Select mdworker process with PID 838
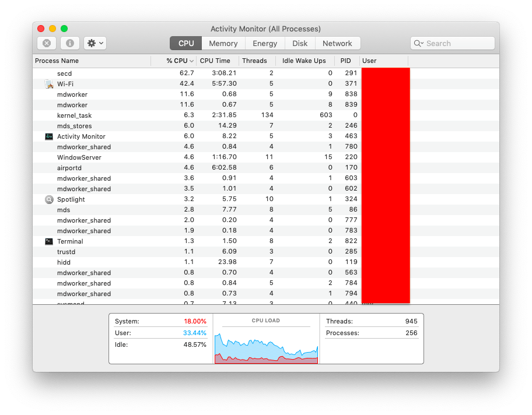The width and height of the screenshot is (532, 415). [265, 94]
